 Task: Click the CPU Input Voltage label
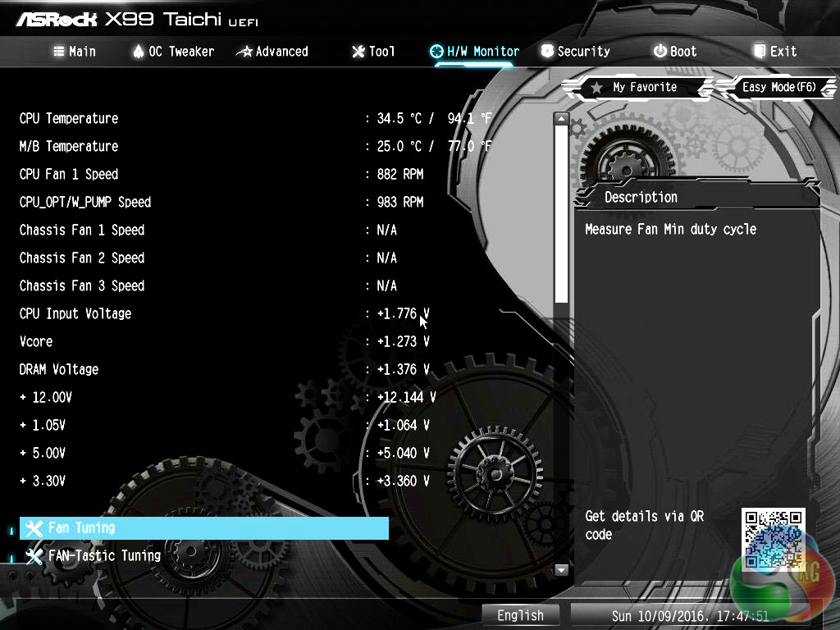(75, 313)
